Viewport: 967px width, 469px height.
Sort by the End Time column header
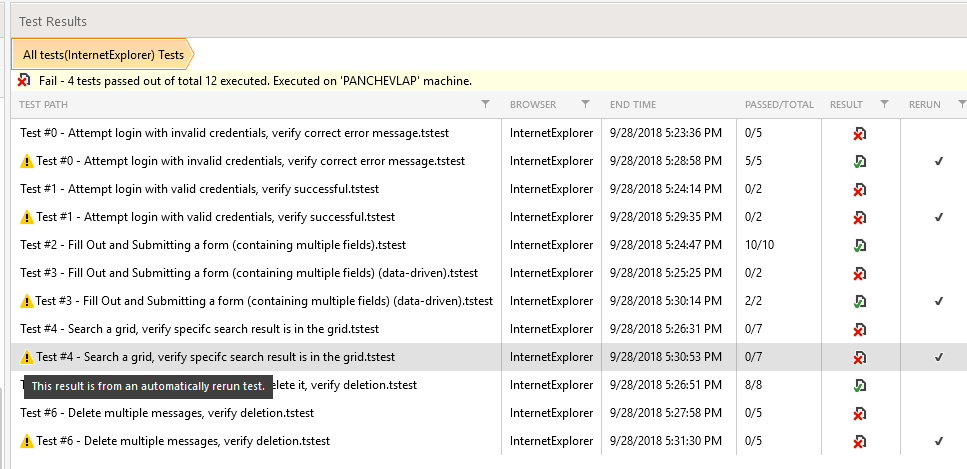click(633, 105)
